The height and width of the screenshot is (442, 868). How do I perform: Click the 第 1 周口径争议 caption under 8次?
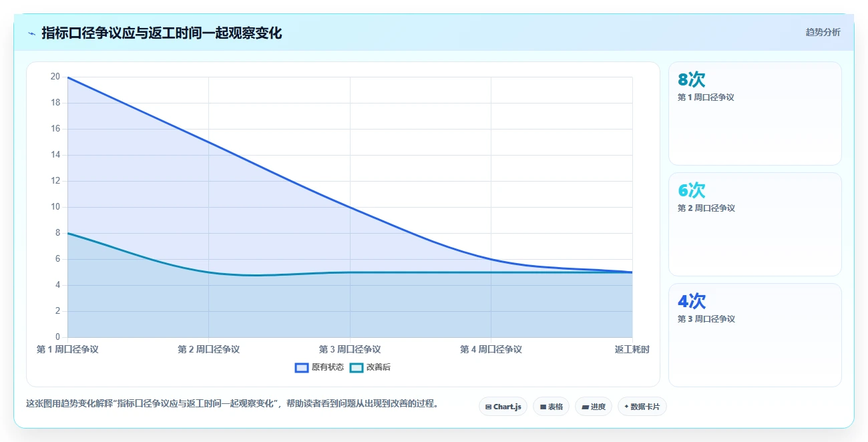point(706,97)
